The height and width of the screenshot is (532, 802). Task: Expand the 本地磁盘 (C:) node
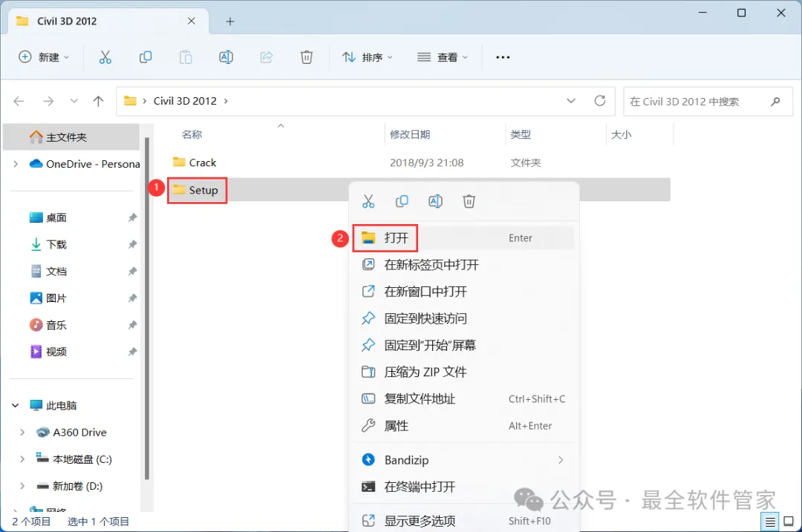(22, 459)
